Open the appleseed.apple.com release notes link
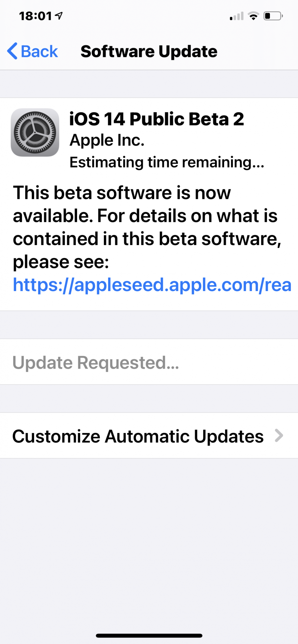This screenshot has height=644, width=298. [x=152, y=285]
